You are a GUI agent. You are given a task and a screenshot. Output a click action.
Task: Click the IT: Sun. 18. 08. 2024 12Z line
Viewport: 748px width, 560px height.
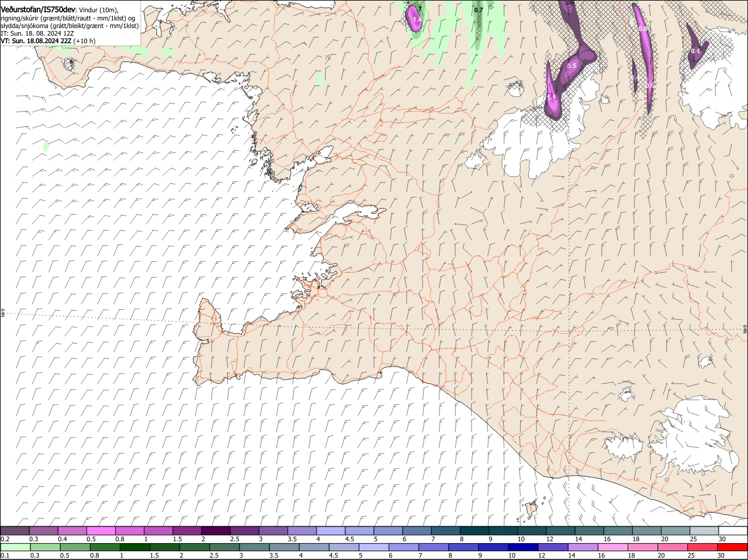pos(37,33)
